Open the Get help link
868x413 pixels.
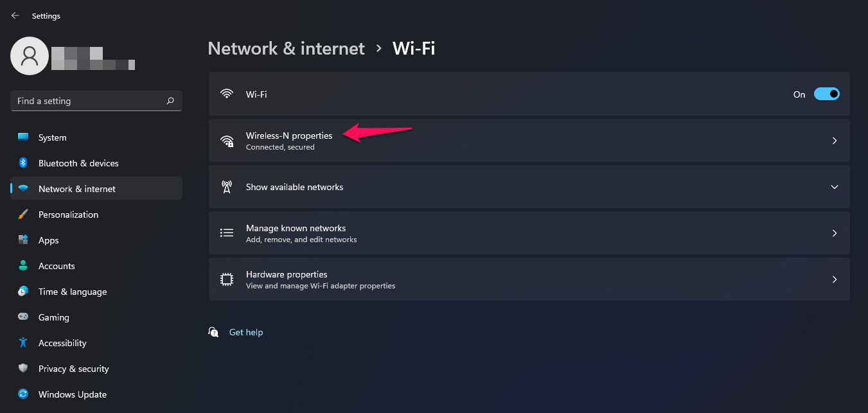246,331
